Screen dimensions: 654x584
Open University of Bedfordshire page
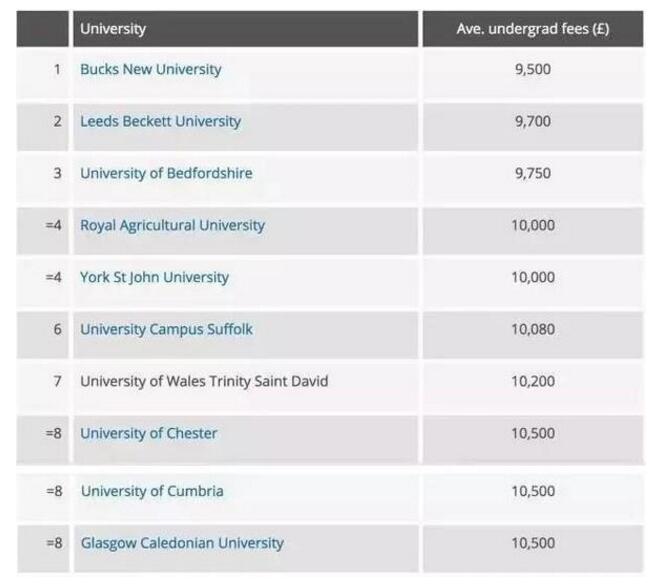click(x=166, y=174)
